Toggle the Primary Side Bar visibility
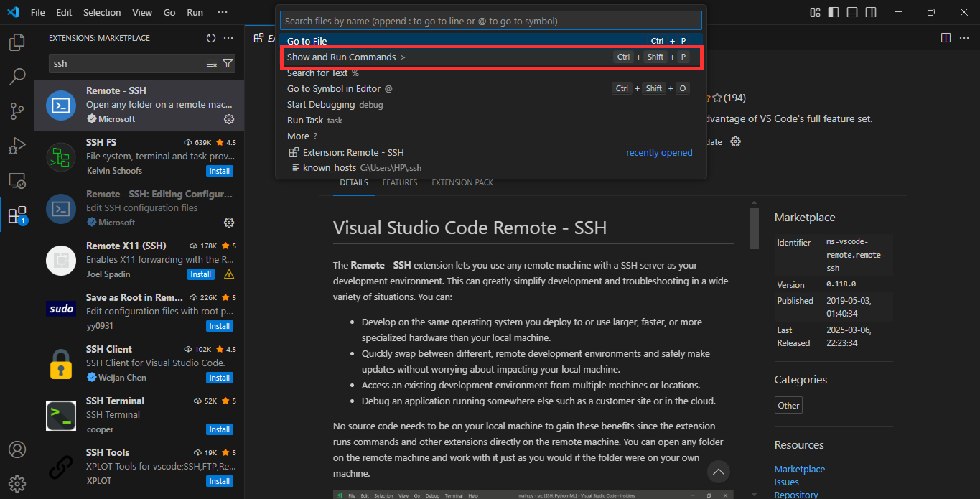This screenshot has height=499, width=980. [834, 12]
